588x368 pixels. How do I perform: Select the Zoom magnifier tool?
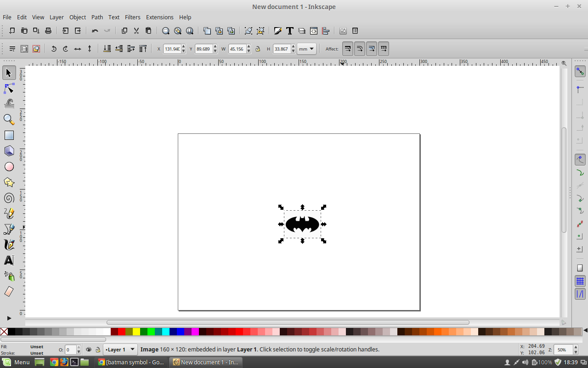click(9, 120)
